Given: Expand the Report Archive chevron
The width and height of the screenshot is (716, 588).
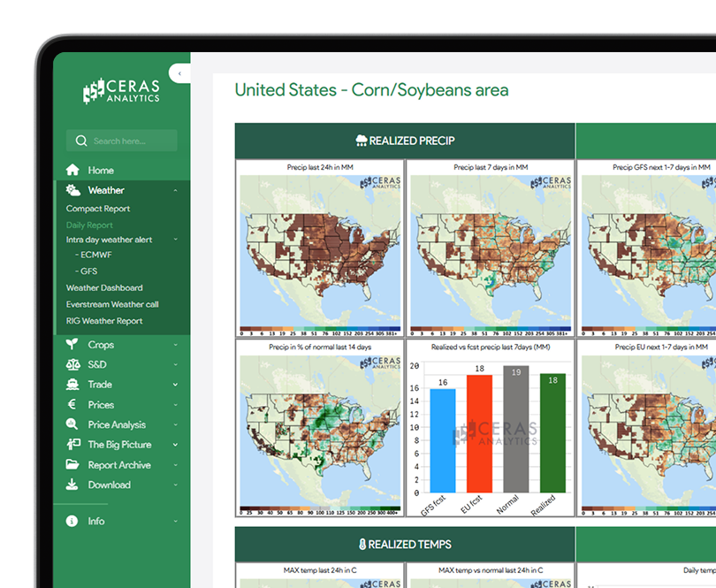Looking at the screenshot, I should click(x=175, y=464).
